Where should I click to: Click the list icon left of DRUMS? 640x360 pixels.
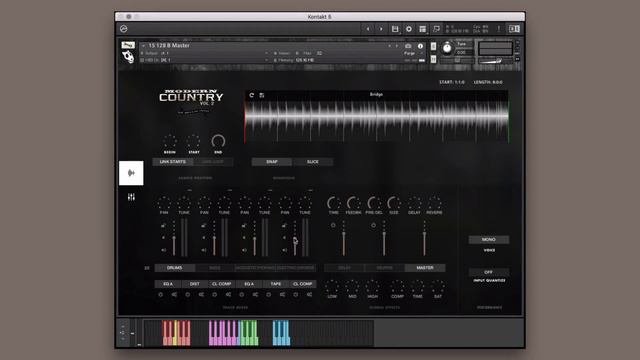point(147,268)
